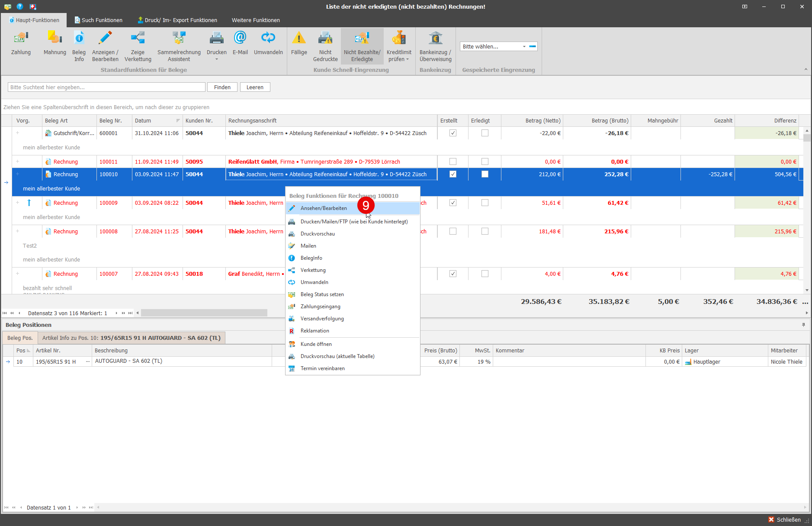Toggle Erledigt checkbox for Rechnung 100011
This screenshot has height=526, width=812.
pyautogui.click(x=485, y=162)
